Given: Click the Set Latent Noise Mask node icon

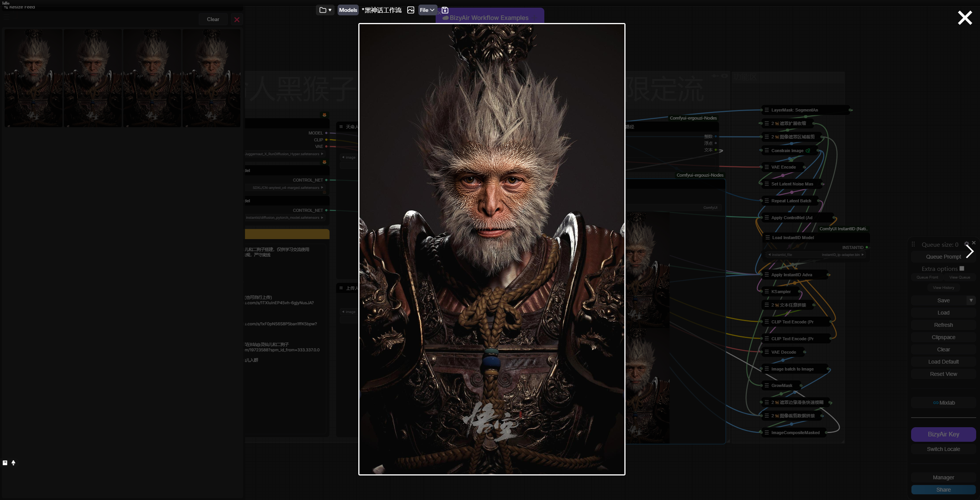Looking at the screenshot, I should click(x=767, y=184).
